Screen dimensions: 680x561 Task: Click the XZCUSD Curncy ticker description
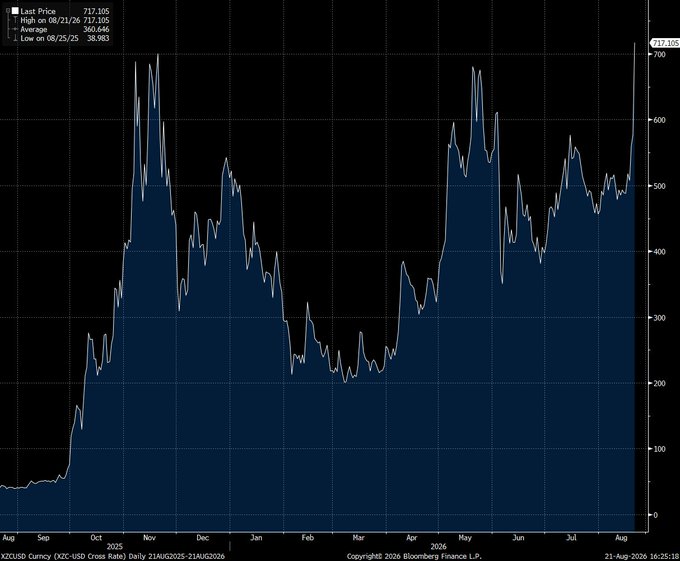click(x=112, y=556)
